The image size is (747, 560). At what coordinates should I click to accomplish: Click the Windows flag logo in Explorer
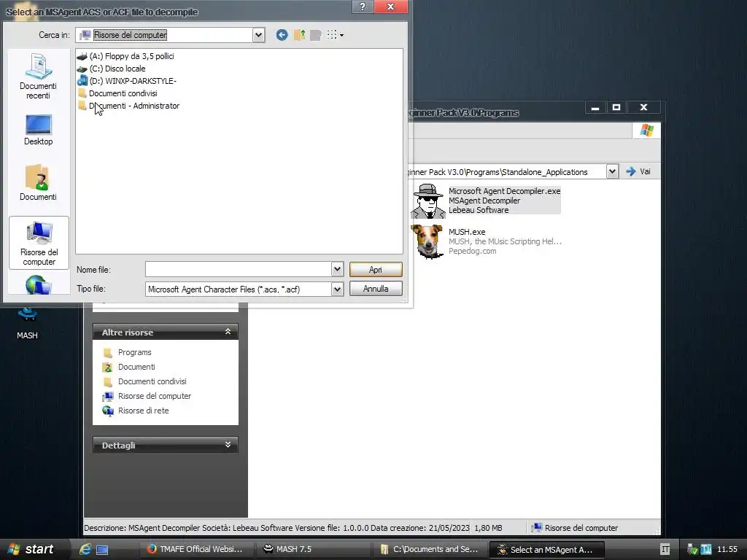(x=646, y=130)
